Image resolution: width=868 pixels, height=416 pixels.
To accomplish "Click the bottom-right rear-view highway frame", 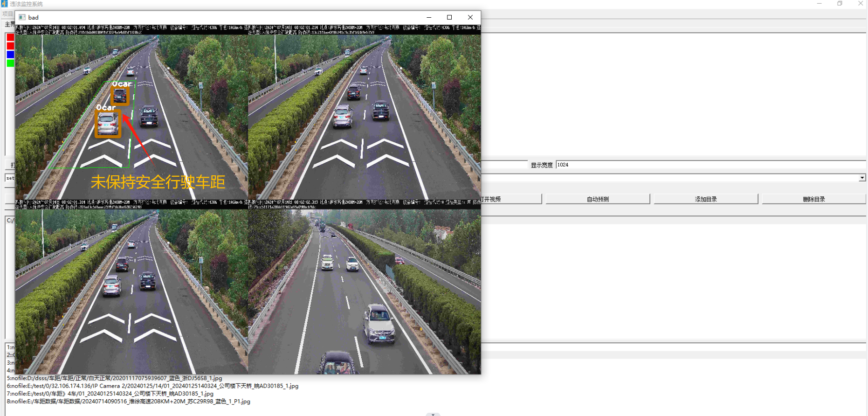I will [365, 287].
